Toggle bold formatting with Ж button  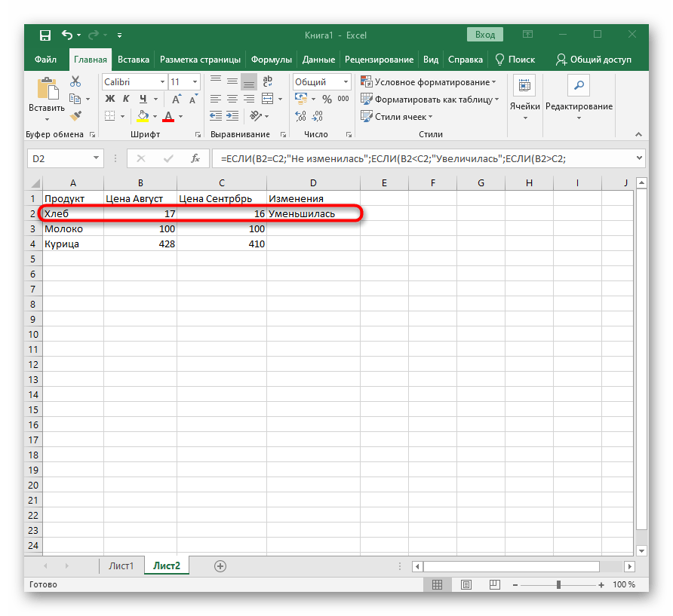coord(110,99)
